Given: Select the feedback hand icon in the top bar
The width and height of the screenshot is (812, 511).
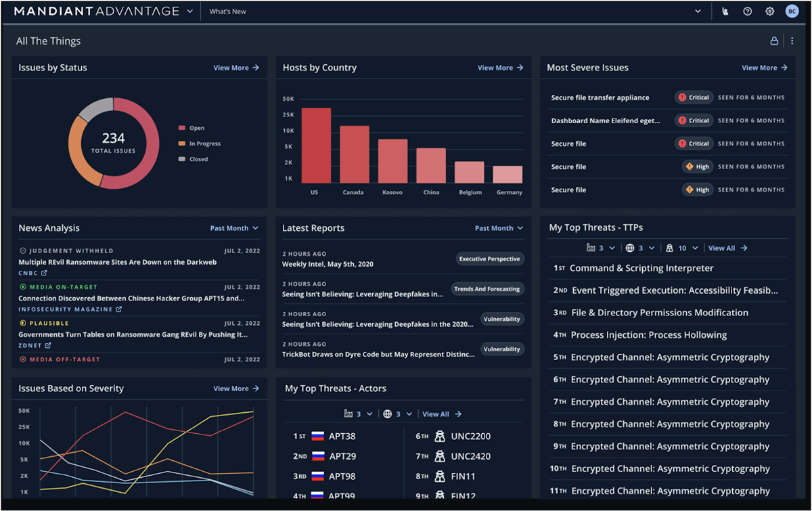Looking at the screenshot, I should [x=723, y=11].
